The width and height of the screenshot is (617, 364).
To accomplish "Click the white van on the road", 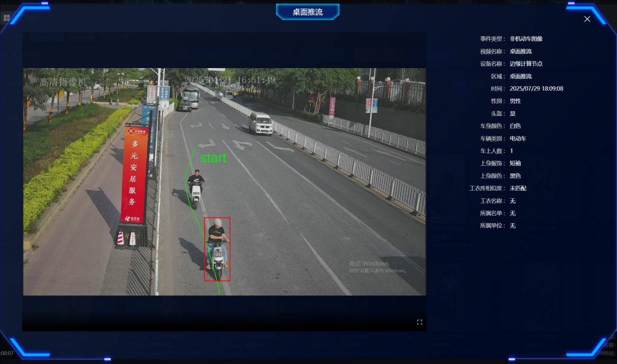I will pyautogui.click(x=261, y=124).
